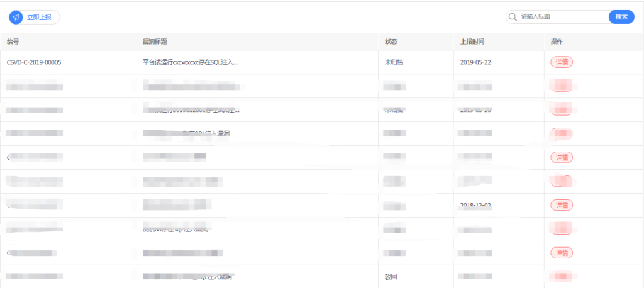Image resolution: width=644 pixels, height=288 pixels.
Task: Select the 漏洞标题 column header
Action: [155, 42]
